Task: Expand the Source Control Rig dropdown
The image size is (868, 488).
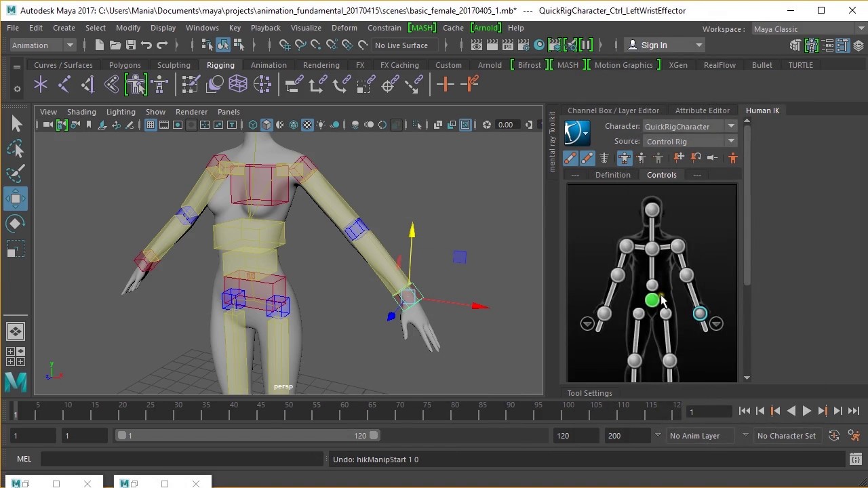Action: 731,141
